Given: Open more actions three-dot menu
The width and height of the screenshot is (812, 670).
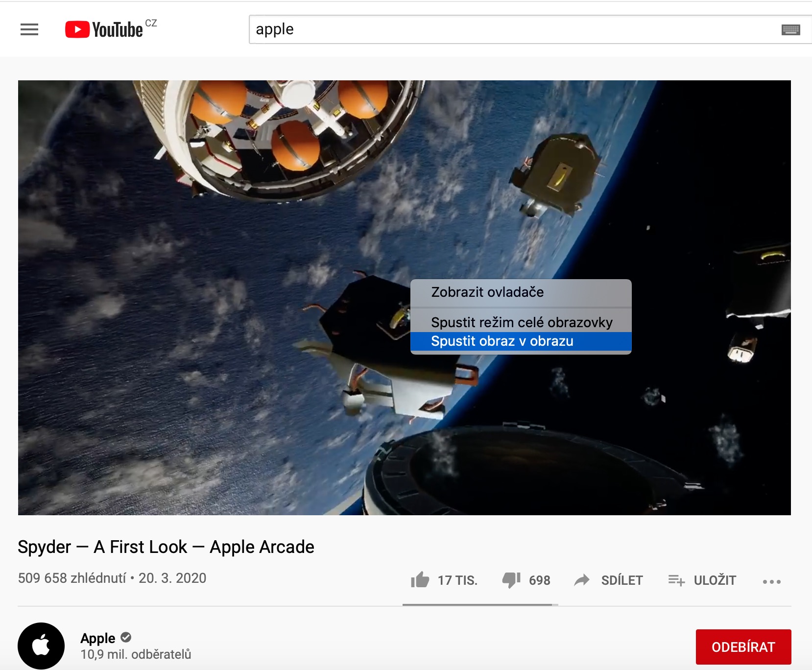Looking at the screenshot, I should (x=771, y=581).
